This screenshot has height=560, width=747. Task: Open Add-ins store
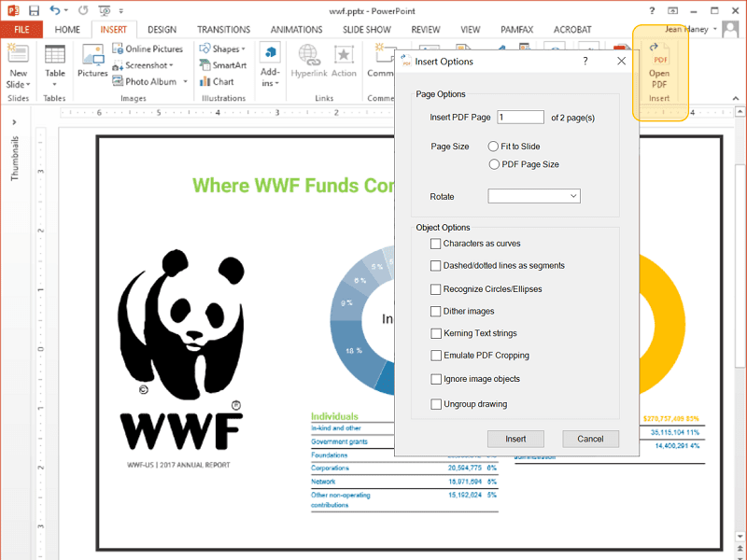pyautogui.click(x=270, y=65)
